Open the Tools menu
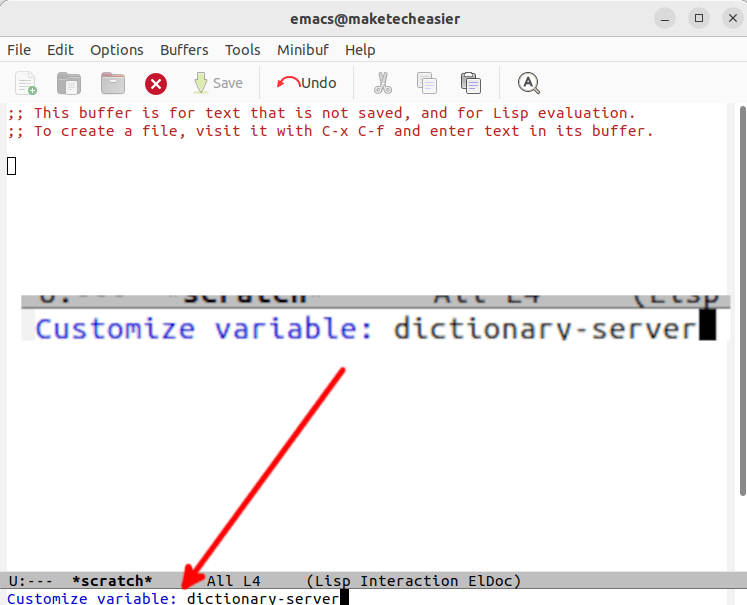Screen dimensions: 747x605 point(242,50)
